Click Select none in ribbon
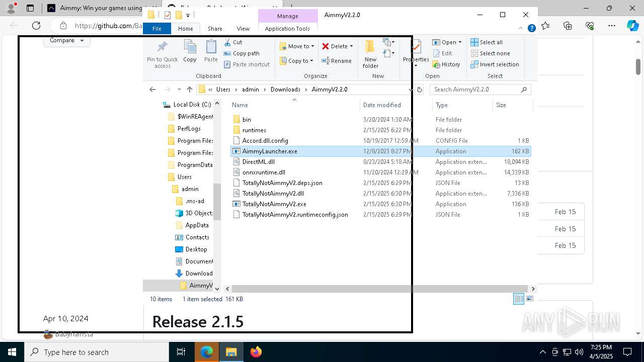 click(490, 53)
